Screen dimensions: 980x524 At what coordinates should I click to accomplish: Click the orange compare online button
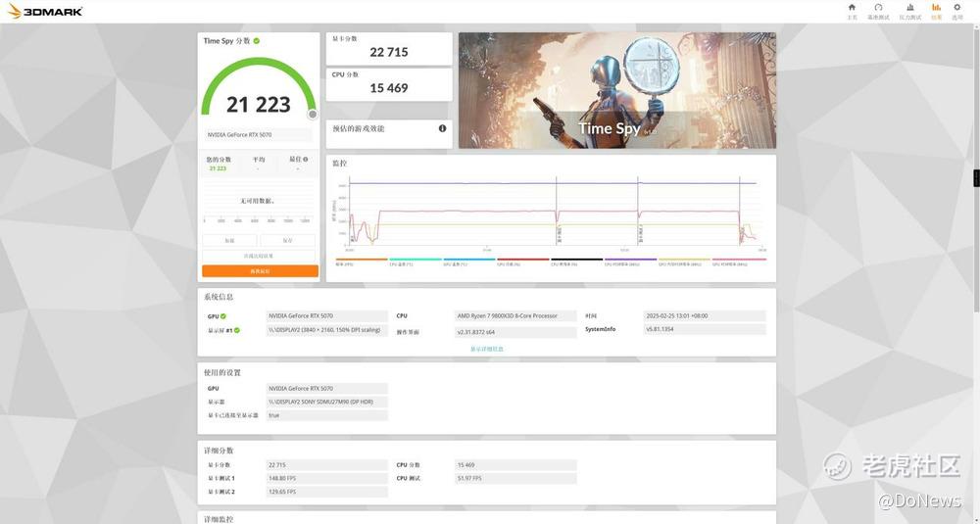pos(260,271)
